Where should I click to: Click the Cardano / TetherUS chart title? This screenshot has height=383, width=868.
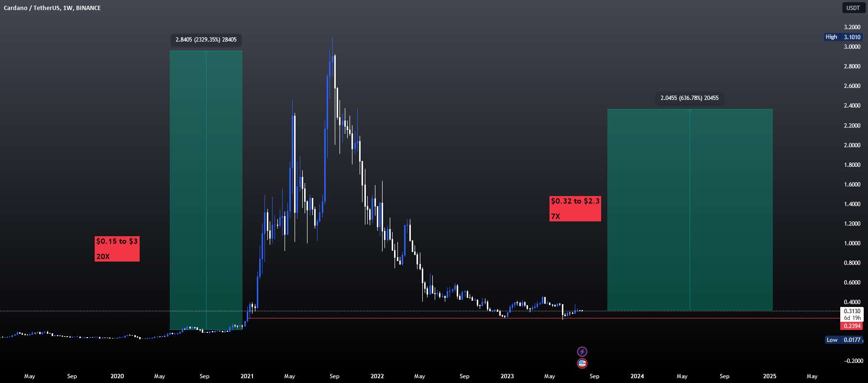point(52,8)
